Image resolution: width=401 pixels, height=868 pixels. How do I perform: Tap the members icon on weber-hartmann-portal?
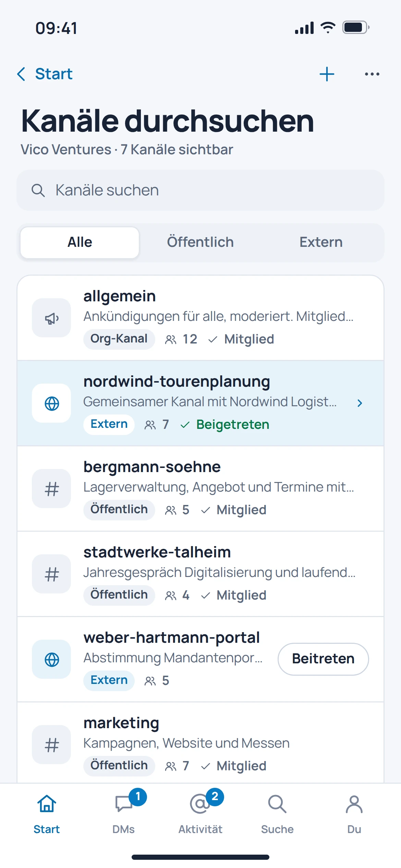click(150, 681)
